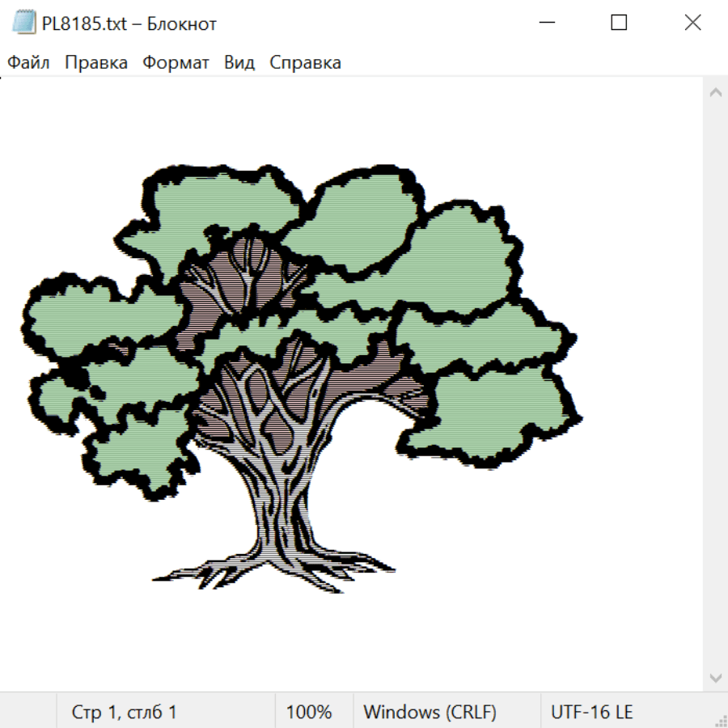This screenshot has height=728, width=728.
Task: Open the Файл menu
Action: tap(28, 63)
